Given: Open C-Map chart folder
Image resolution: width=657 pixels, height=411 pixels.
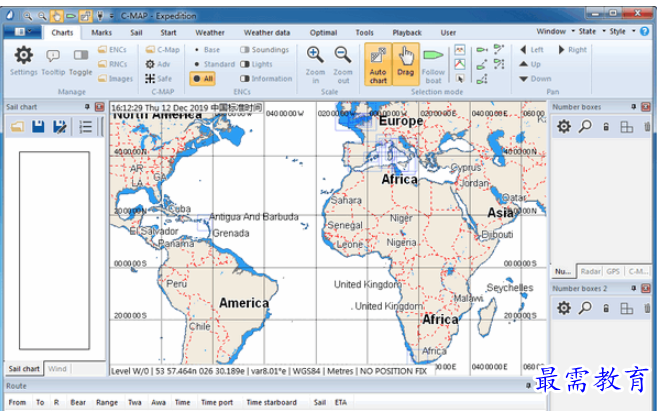Looking at the screenshot, I should point(163,49).
